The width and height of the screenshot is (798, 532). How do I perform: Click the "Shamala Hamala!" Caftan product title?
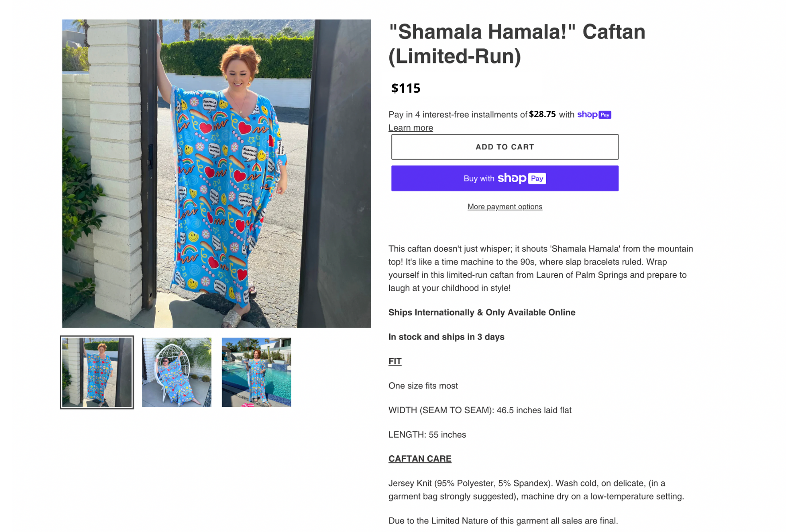[517, 44]
